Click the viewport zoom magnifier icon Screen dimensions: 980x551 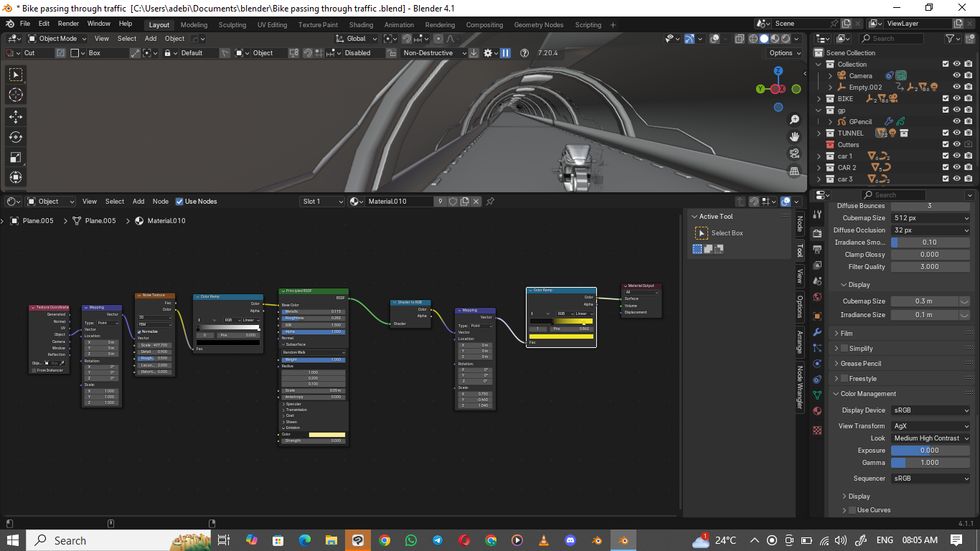[794, 120]
